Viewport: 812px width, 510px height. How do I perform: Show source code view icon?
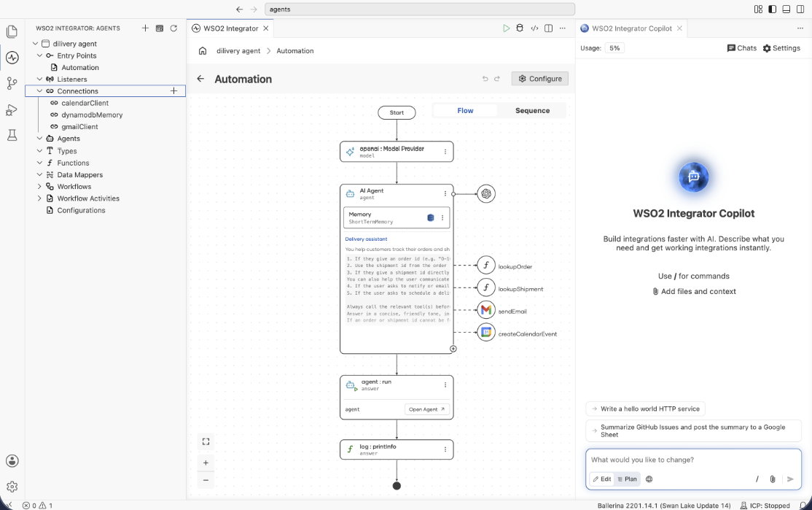(x=534, y=28)
